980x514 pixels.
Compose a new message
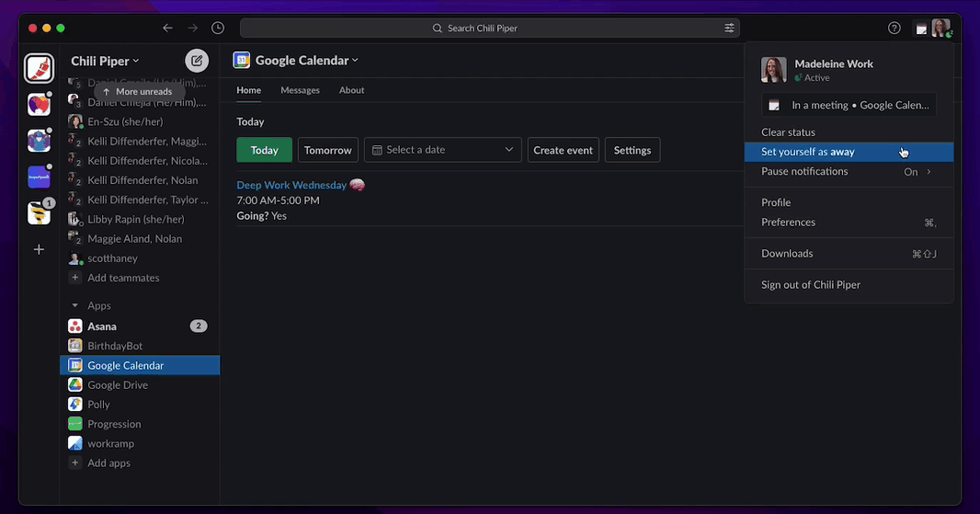click(x=196, y=61)
